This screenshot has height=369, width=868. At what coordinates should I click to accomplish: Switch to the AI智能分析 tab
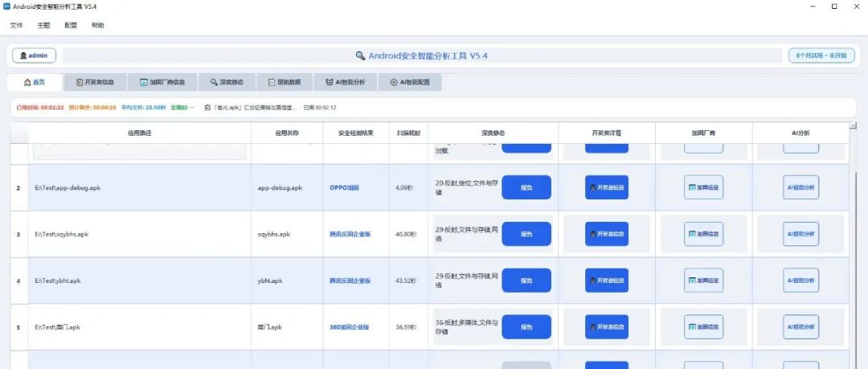[x=346, y=82]
